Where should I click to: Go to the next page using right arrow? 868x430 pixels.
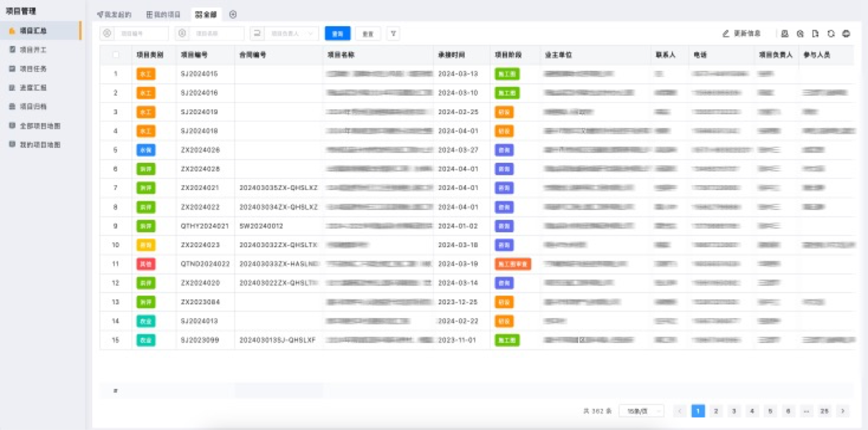point(843,411)
